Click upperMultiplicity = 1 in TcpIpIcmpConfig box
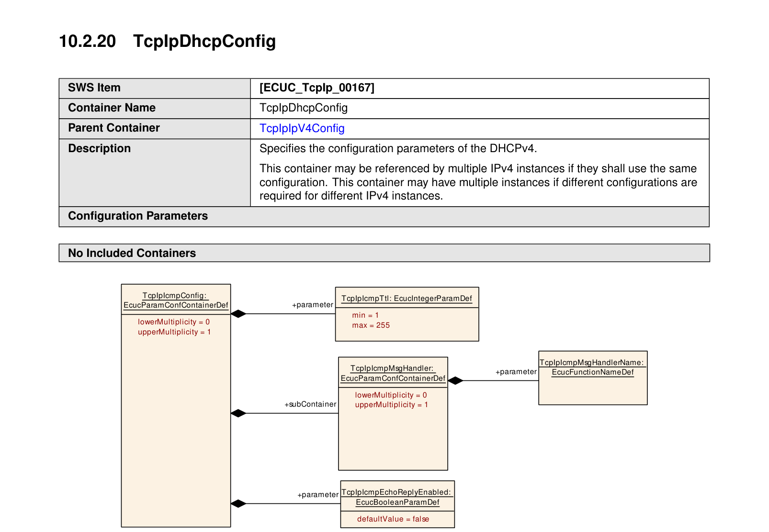769x532 pixels. click(x=174, y=332)
